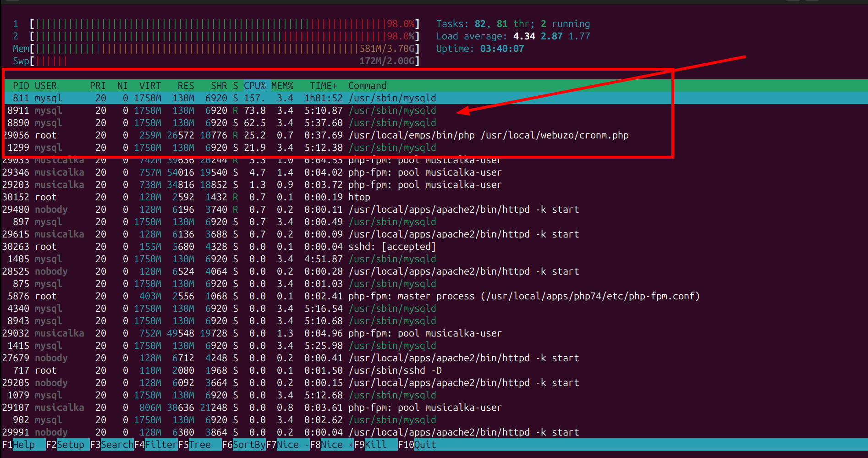Click the TIME+ column header
The height and width of the screenshot is (458, 868).
coord(323,86)
